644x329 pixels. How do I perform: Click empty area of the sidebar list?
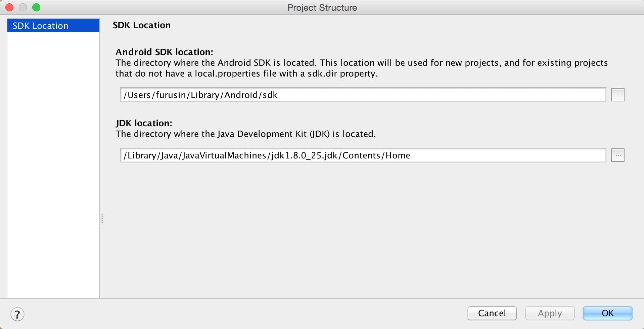click(53, 168)
